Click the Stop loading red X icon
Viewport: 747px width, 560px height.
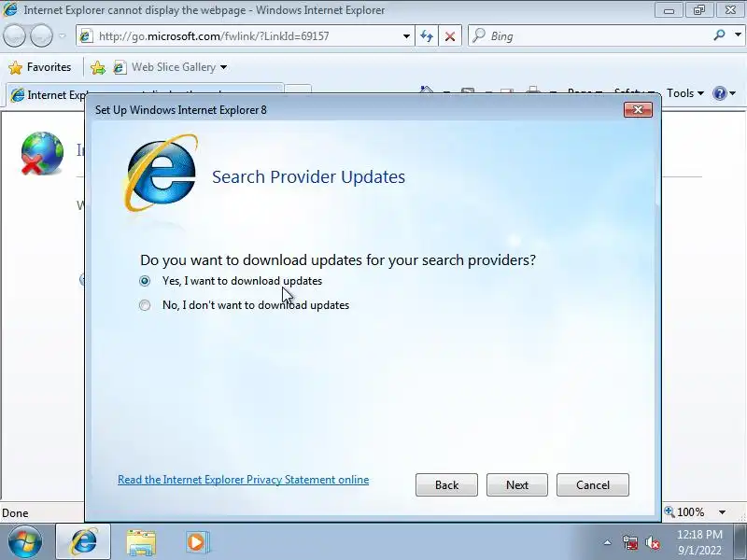(x=450, y=36)
